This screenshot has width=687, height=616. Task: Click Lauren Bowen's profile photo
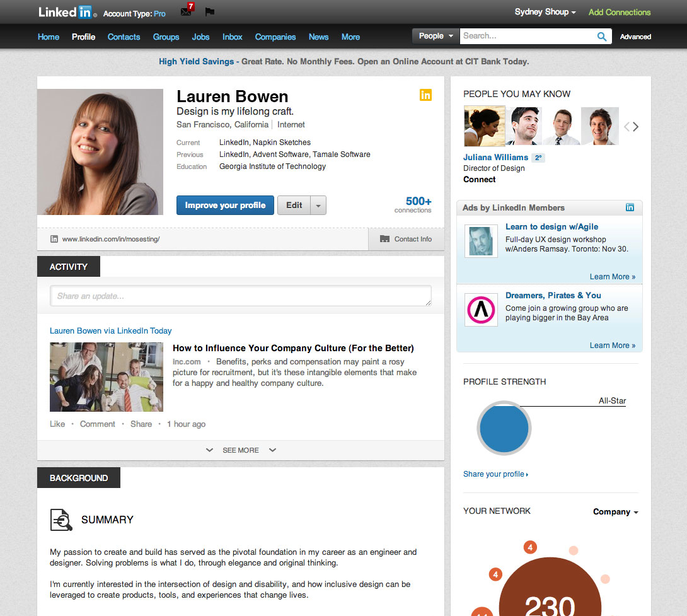100,152
